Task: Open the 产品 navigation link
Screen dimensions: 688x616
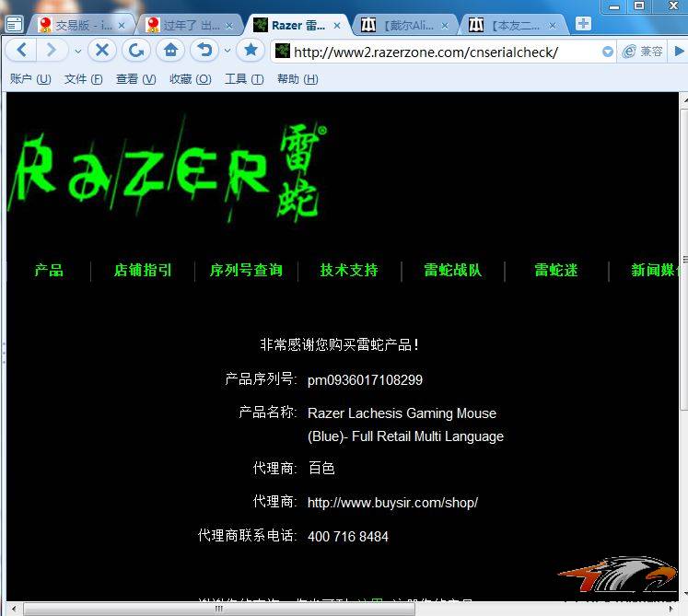Action: [x=49, y=270]
